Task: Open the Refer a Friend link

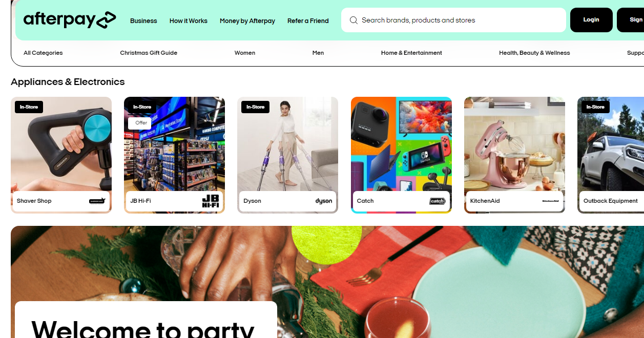Action: coord(308,21)
